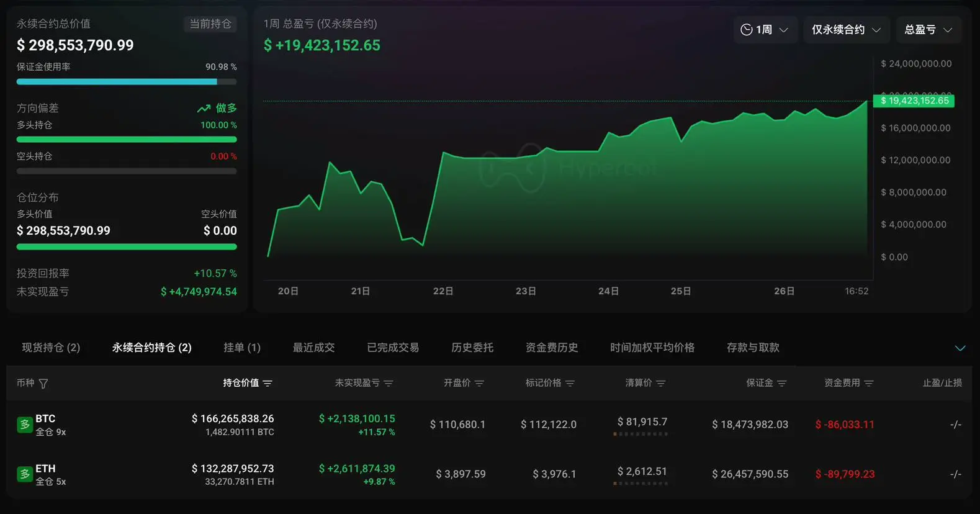The width and height of the screenshot is (980, 514).
Task: Click BTC margin $ 18,473,982.03
Action: tap(750, 425)
